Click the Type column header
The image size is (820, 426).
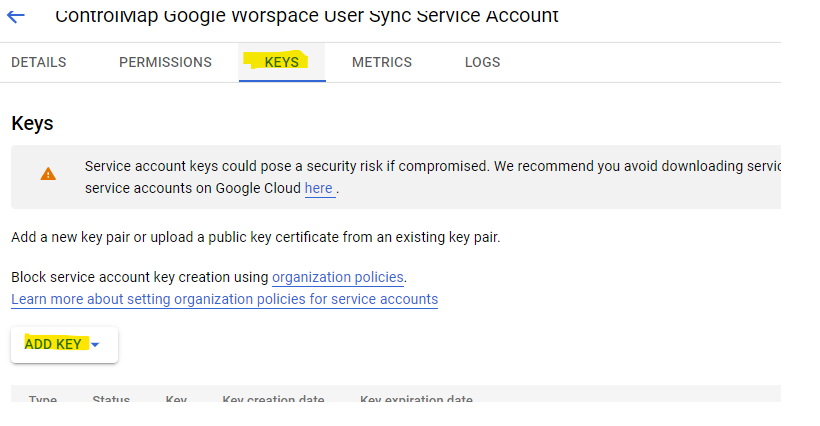pos(43,400)
